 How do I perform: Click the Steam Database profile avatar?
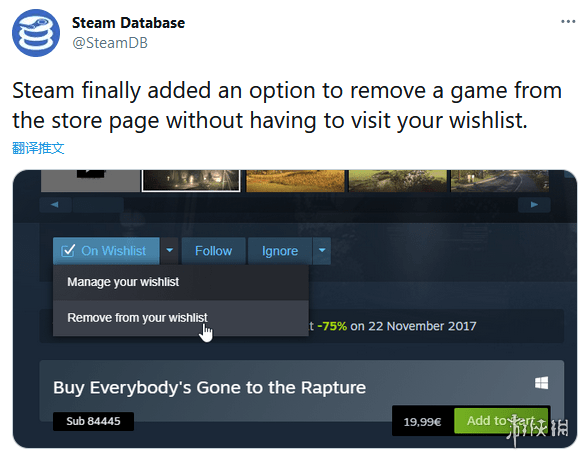coord(36,33)
